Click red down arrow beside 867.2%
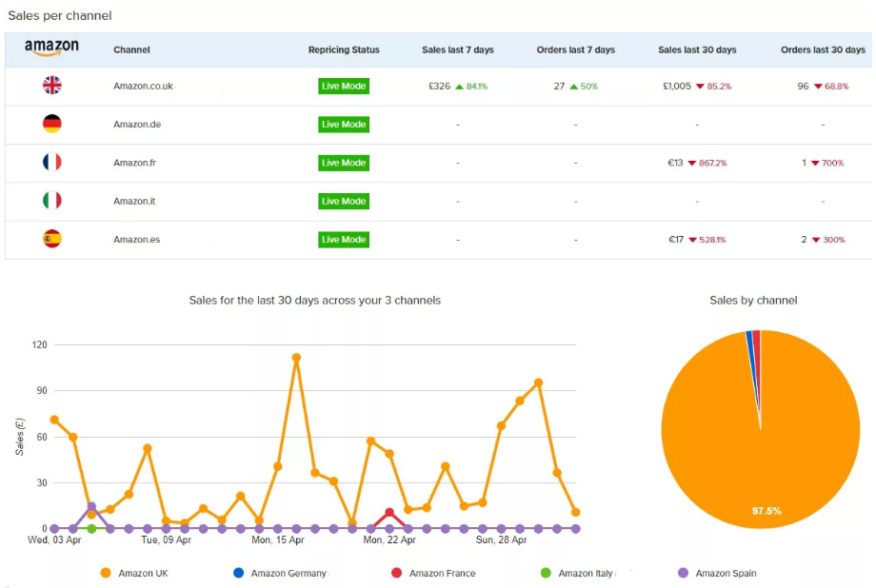 pos(691,163)
